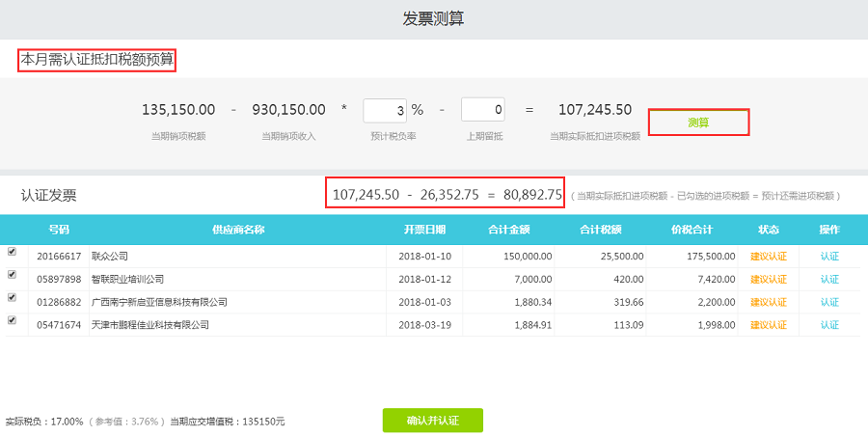Click the 价税合计 column header

tap(692, 230)
